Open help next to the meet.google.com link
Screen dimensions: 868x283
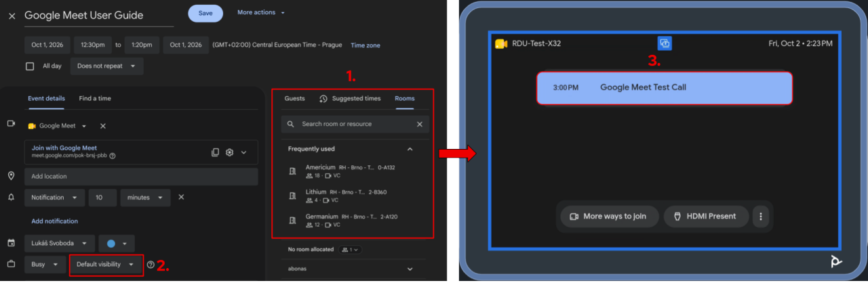tap(113, 156)
